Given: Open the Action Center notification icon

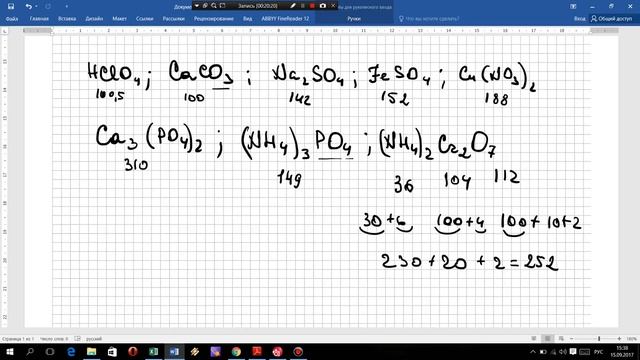Looking at the screenshot, I should pyautogui.click(x=573, y=352).
